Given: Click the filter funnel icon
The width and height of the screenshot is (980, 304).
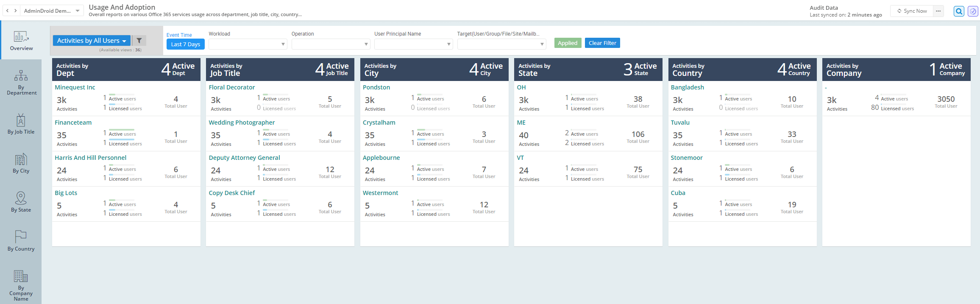Looking at the screenshot, I should (x=139, y=41).
